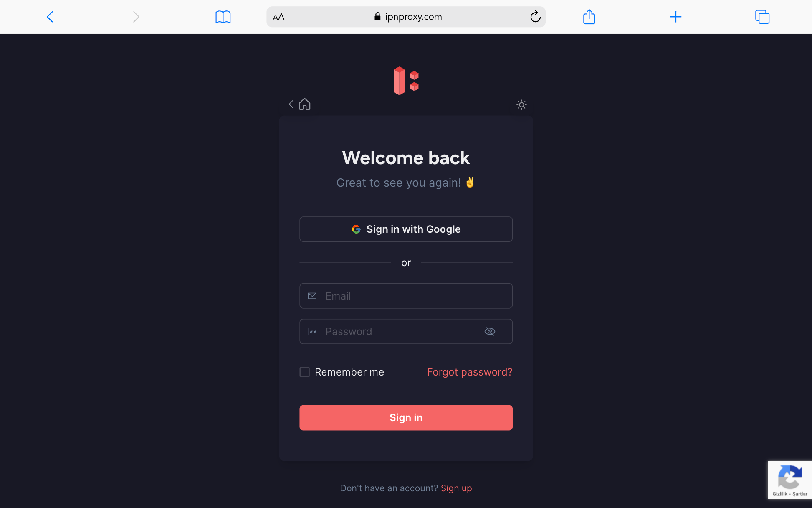Reload the ipnproxy.com page
The width and height of the screenshot is (812, 508).
coord(535,17)
